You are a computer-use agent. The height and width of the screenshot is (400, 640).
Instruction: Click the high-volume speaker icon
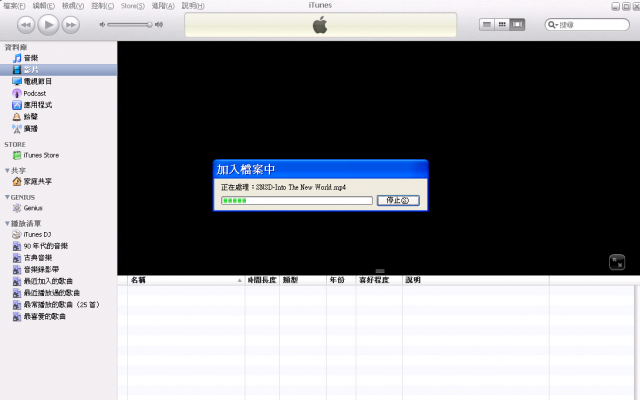(159, 24)
